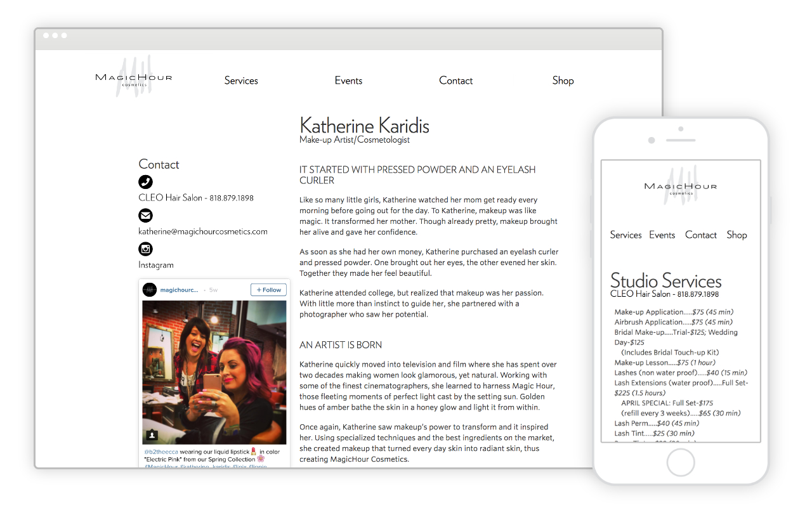Click the Instagram camera icon under Contact
812x508 pixels.
click(146, 249)
